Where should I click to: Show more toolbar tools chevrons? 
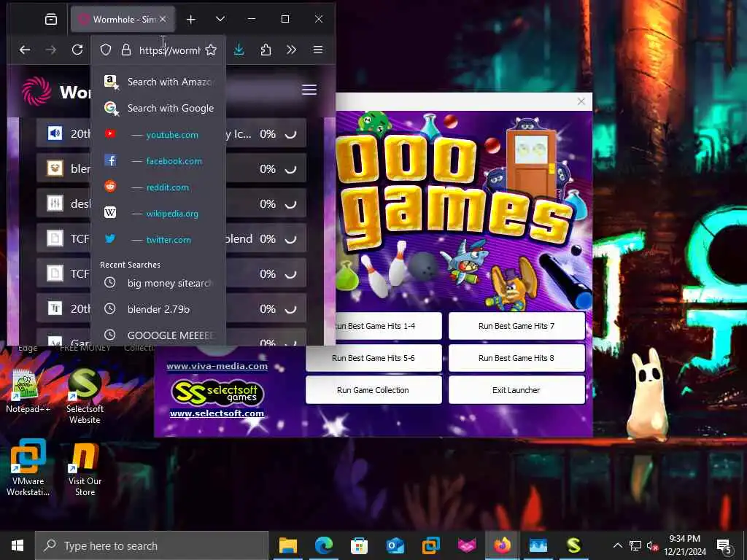(x=291, y=50)
